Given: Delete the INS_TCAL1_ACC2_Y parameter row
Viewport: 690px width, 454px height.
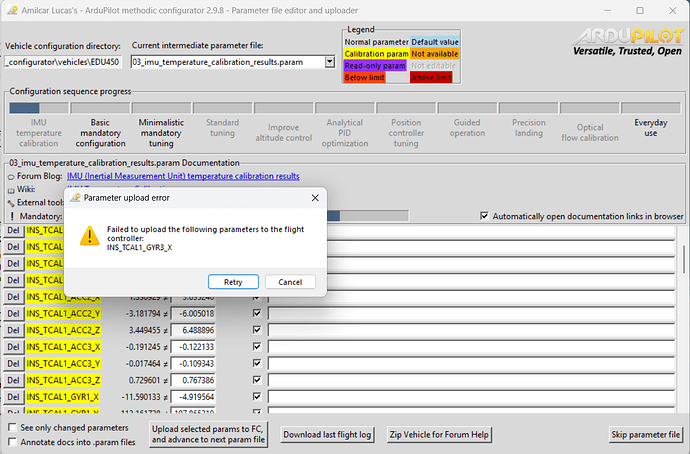Looking at the screenshot, I should click(x=13, y=312).
